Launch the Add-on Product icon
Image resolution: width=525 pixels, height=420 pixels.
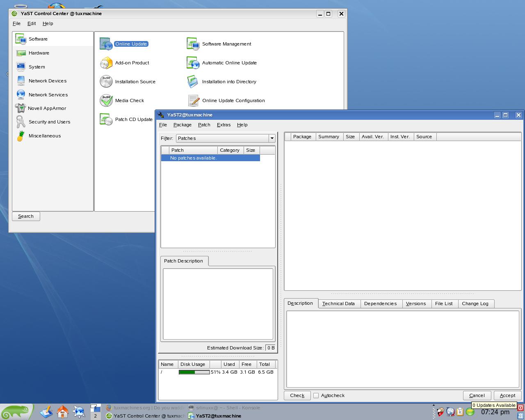pos(106,63)
